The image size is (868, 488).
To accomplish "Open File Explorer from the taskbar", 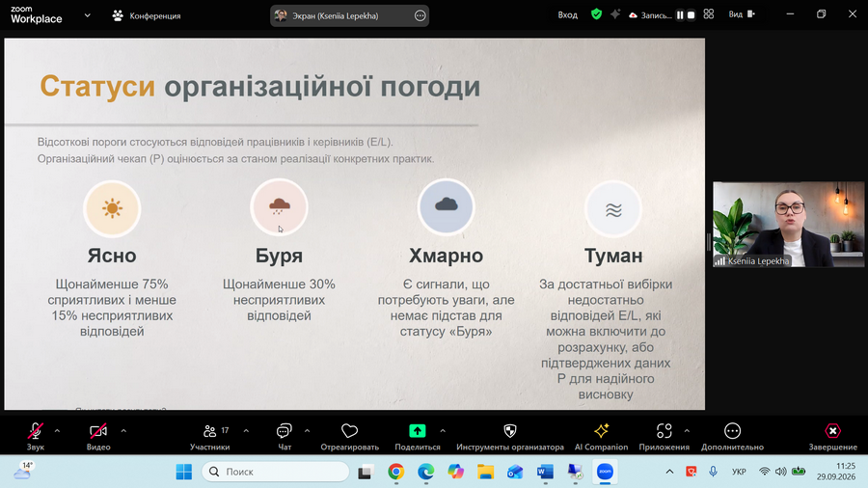I will click(485, 472).
